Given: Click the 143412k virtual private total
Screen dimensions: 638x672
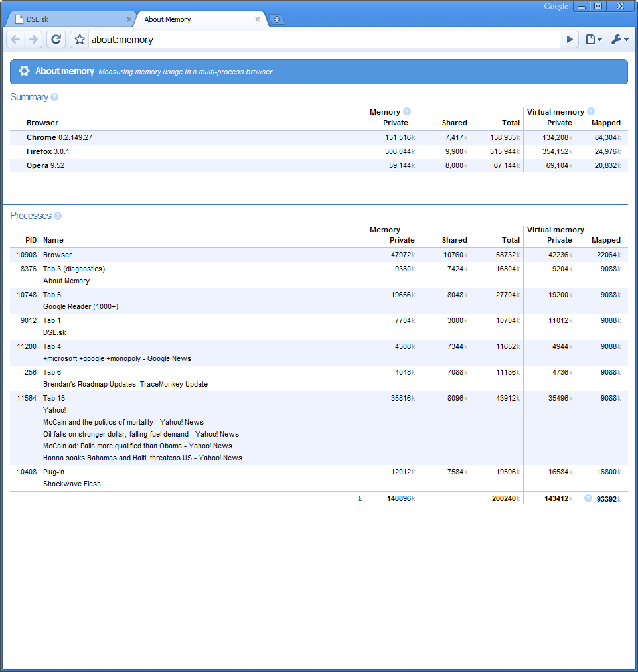Looking at the screenshot, I should 558,498.
